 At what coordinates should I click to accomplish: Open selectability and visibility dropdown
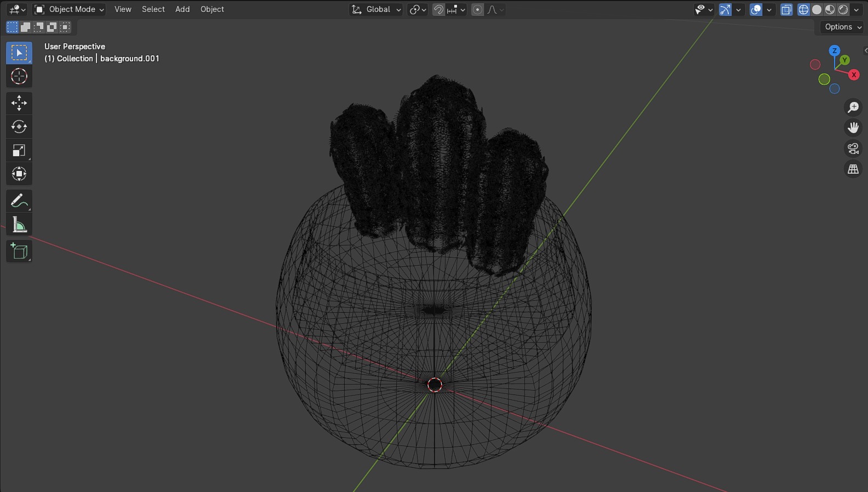tap(704, 9)
